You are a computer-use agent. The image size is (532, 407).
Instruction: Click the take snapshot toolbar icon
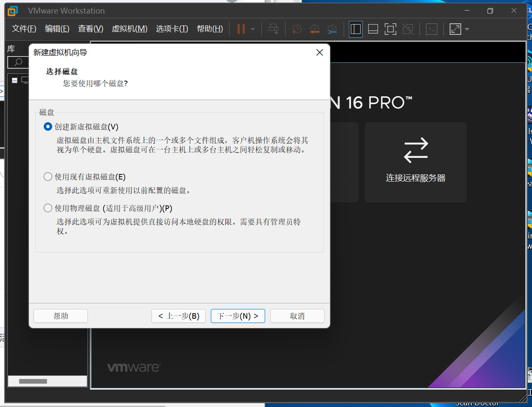coord(296,29)
